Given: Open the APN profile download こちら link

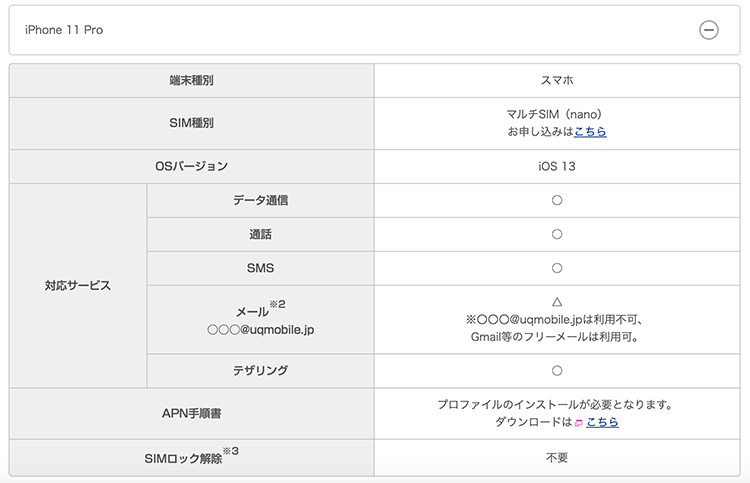Looking at the screenshot, I should (x=602, y=422).
